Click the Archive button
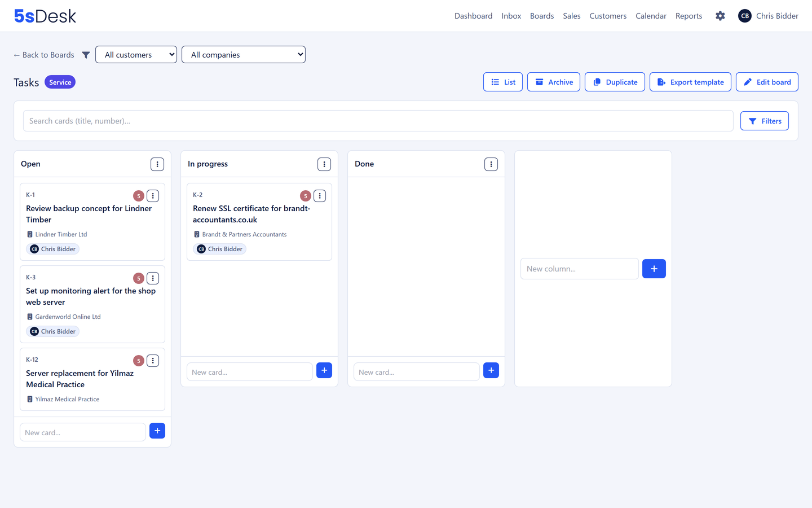The image size is (812, 508). pyautogui.click(x=554, y=82)
